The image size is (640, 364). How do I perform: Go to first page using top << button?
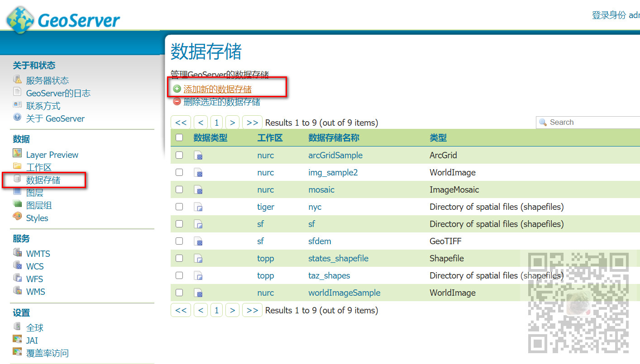(x=181, y=123)
